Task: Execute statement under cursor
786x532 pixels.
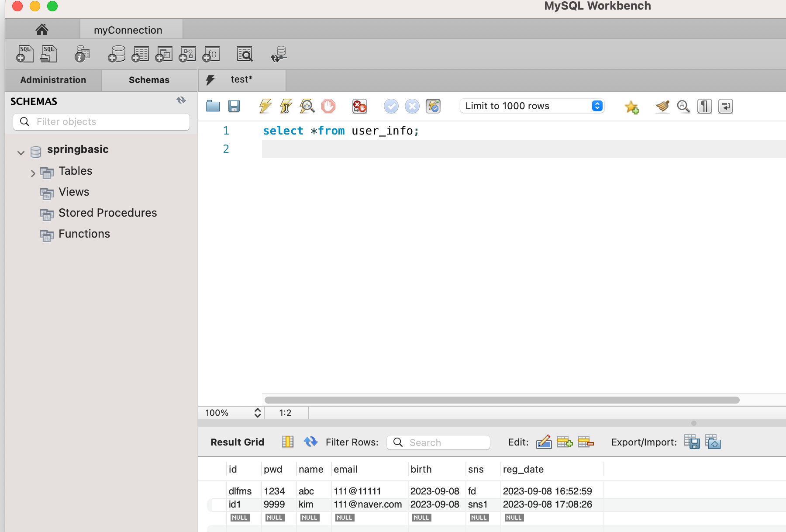Action: [x=286, y=106]
